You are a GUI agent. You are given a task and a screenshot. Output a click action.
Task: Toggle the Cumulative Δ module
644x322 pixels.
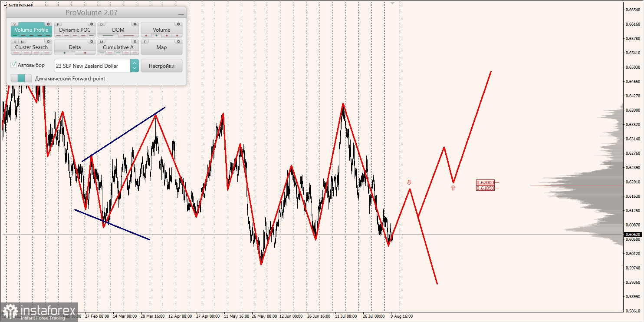tap(118, 47)
